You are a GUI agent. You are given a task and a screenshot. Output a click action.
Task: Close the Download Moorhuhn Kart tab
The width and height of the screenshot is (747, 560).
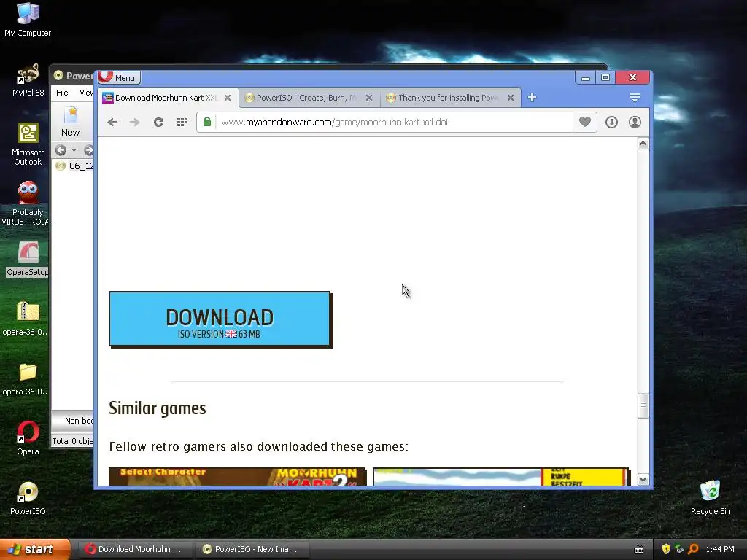pyautogui.click(x=228, y=98)
